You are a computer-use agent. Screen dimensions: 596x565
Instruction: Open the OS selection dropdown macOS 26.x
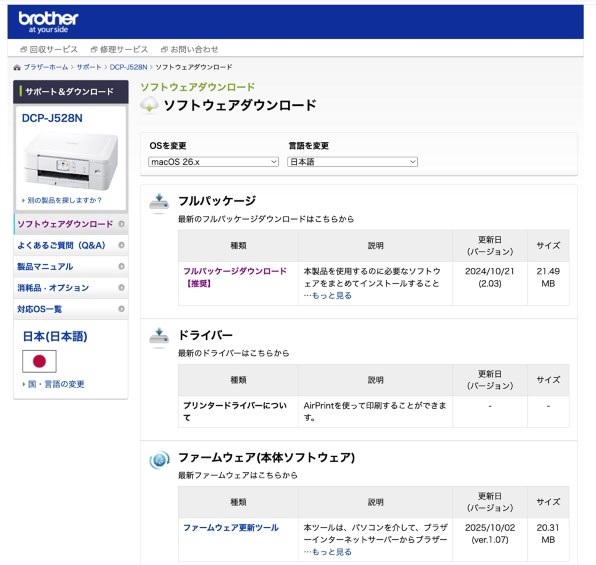(213, 162)
